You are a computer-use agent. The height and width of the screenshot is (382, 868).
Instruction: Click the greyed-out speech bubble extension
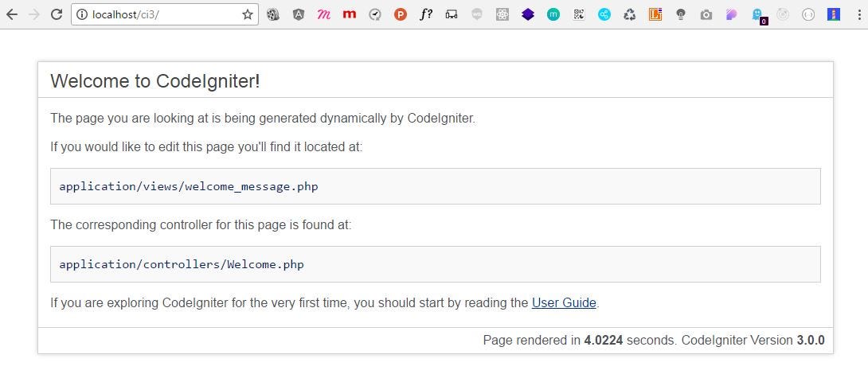(477, 15)
